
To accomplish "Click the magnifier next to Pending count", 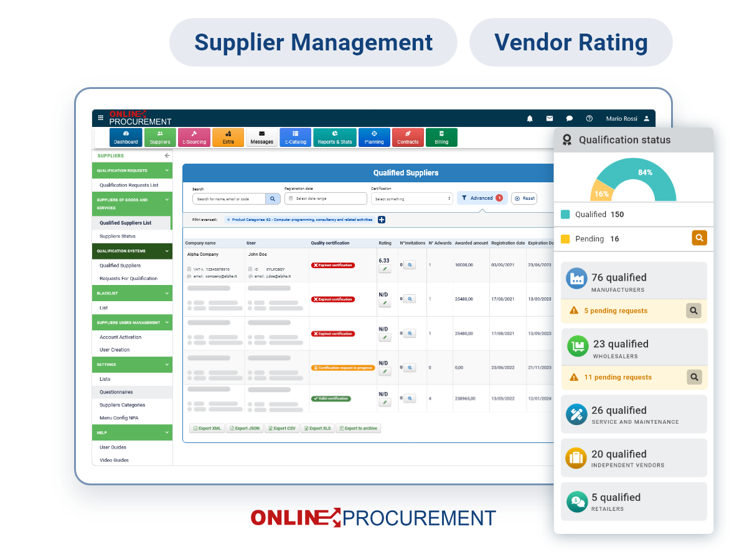I will 699,238.
